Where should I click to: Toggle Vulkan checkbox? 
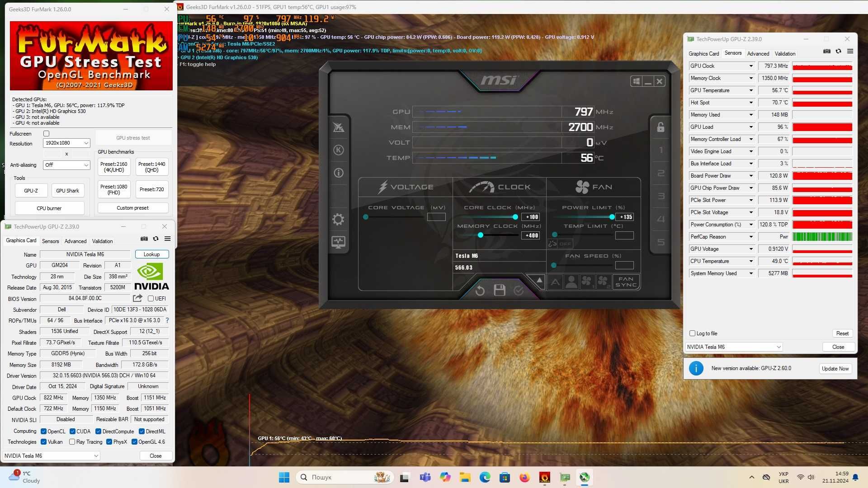(43, 442)
